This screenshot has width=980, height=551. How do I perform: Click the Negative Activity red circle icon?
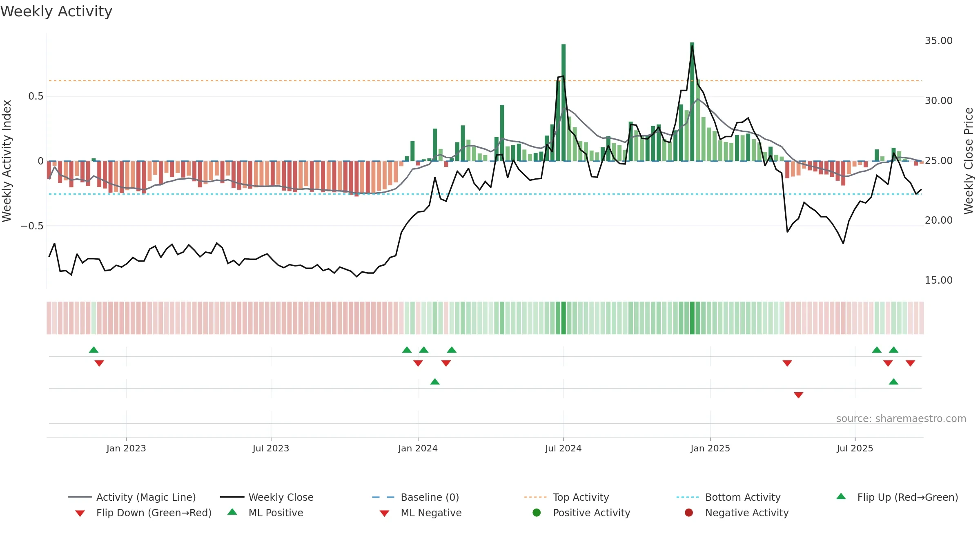[689, 513]
